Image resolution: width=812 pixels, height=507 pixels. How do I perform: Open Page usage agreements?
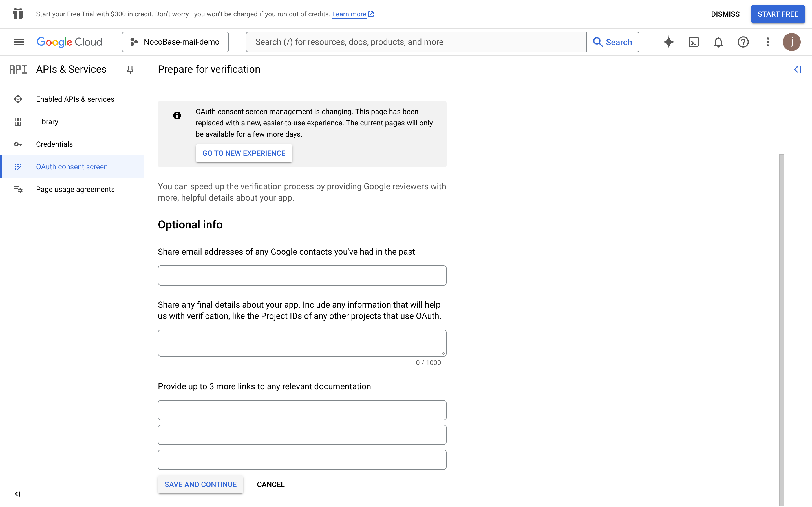click(75, 190)
